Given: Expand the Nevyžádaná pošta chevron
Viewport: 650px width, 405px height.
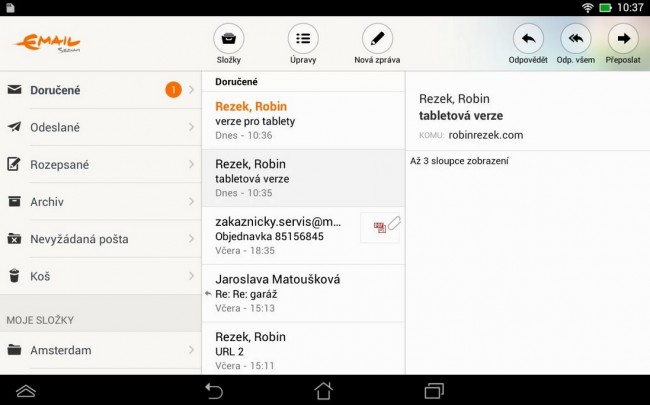Looking at the screenshot, I should [191, 239].
